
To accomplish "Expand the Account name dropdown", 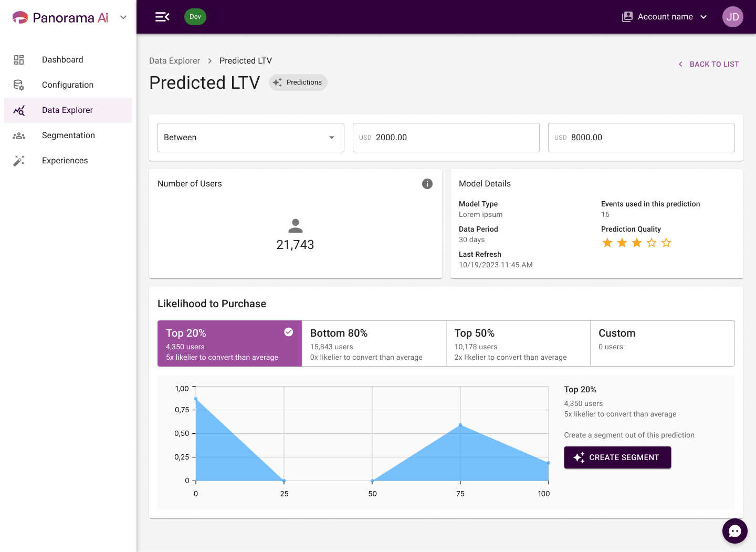I will (x=665, y=17).
